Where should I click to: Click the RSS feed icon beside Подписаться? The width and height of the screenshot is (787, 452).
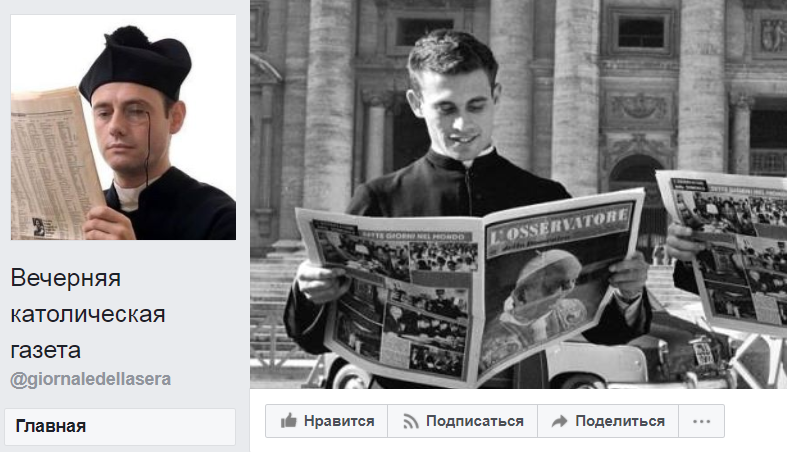tap(411, 421)
